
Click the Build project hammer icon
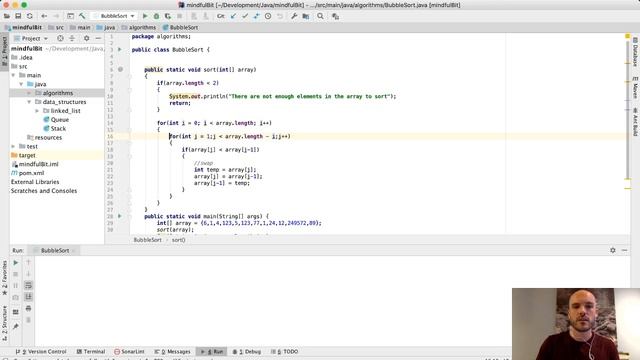click(x=82, y=16)
